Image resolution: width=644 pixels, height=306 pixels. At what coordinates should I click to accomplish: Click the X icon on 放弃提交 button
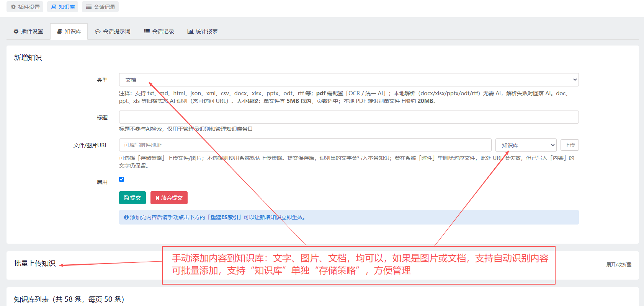coord(157,198)
